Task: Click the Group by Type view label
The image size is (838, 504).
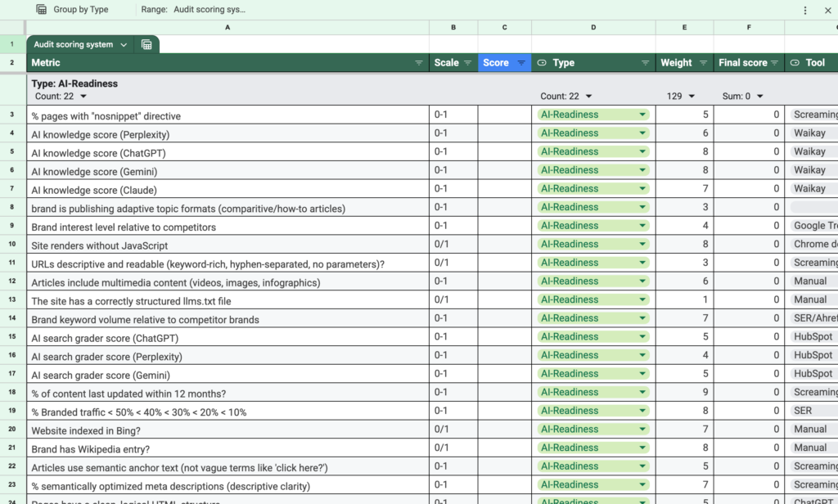Action: click(x=80, y=10)
